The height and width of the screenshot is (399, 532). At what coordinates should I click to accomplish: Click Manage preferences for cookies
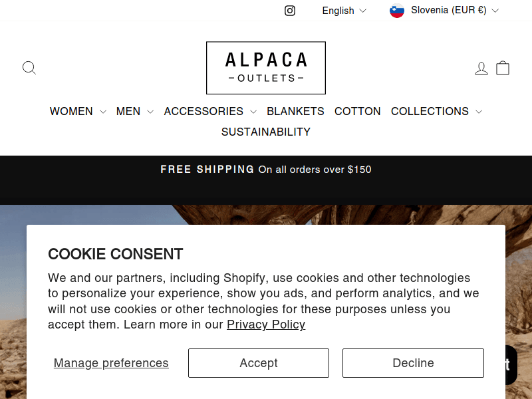point(110,363)
